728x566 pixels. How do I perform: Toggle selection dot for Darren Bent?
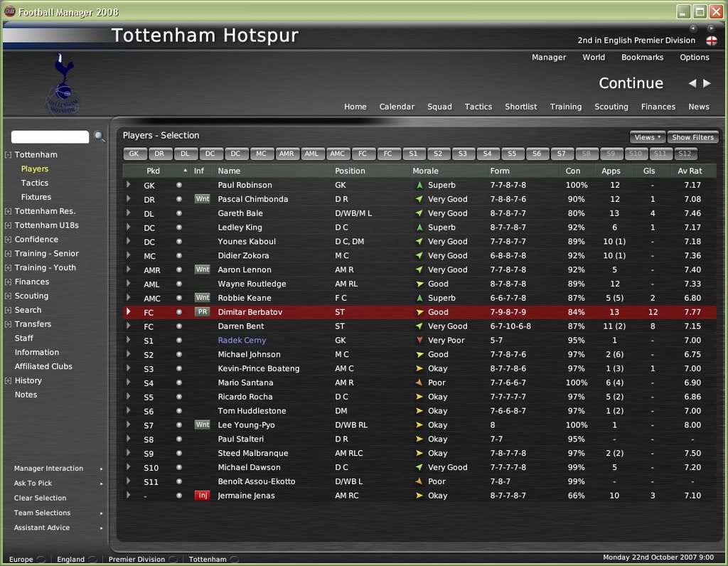[178, 326]
